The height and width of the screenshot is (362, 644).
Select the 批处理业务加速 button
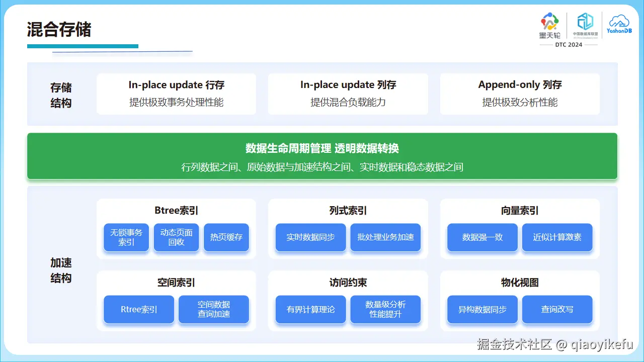click(385, 237)
